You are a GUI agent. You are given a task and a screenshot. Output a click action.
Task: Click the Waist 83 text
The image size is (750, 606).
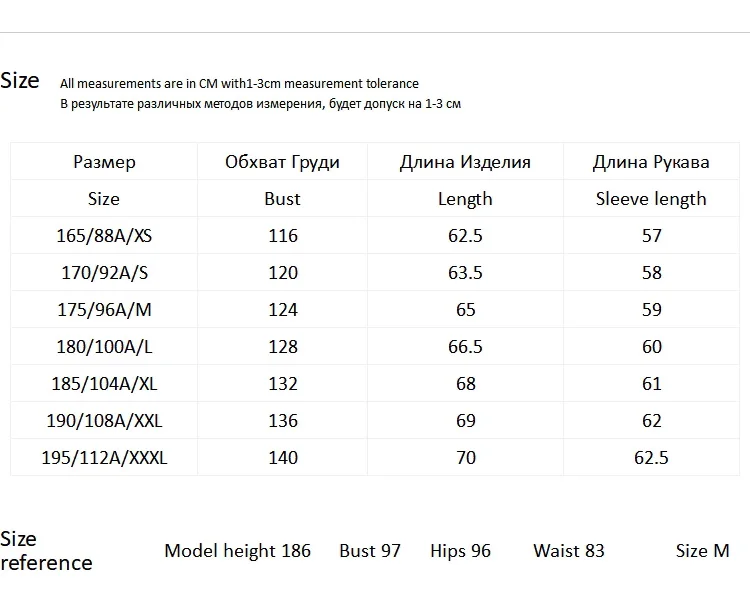coord(569,551)
